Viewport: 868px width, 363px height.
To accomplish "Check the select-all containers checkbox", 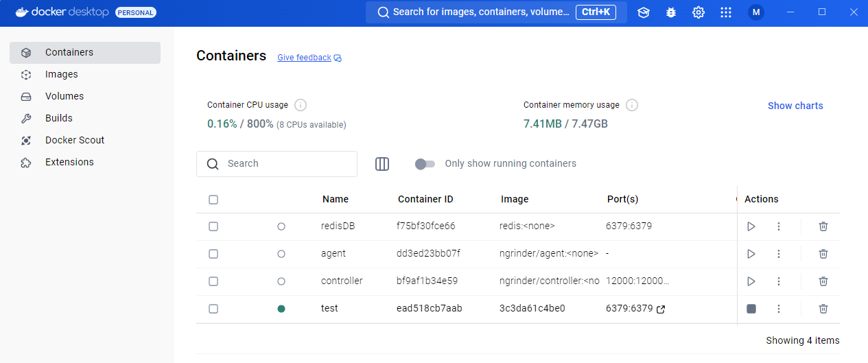I will [x=213, y=200].
